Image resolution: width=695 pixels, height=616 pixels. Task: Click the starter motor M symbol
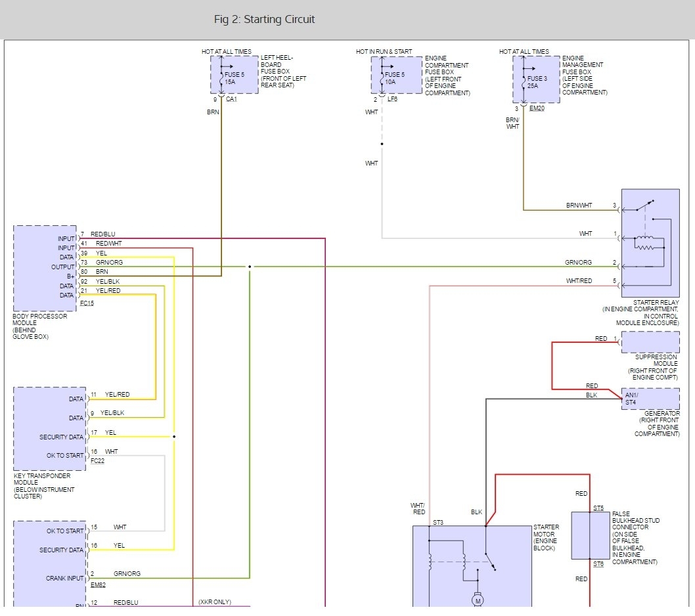pos(478,600)
